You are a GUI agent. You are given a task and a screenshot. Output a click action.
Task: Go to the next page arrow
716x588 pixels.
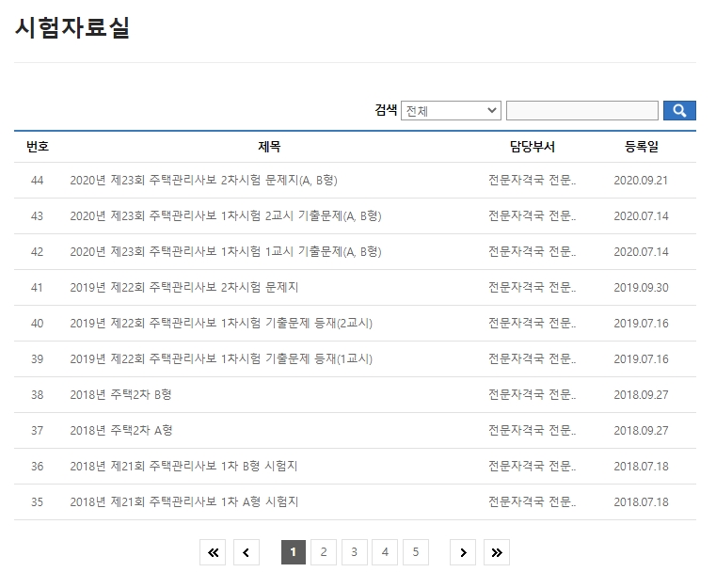[463, 552]
